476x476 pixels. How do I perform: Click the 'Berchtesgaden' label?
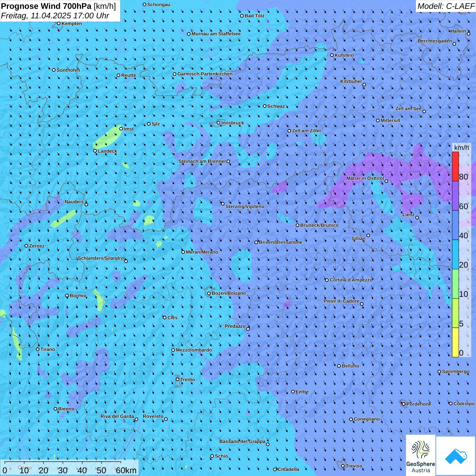coord(435,41)
